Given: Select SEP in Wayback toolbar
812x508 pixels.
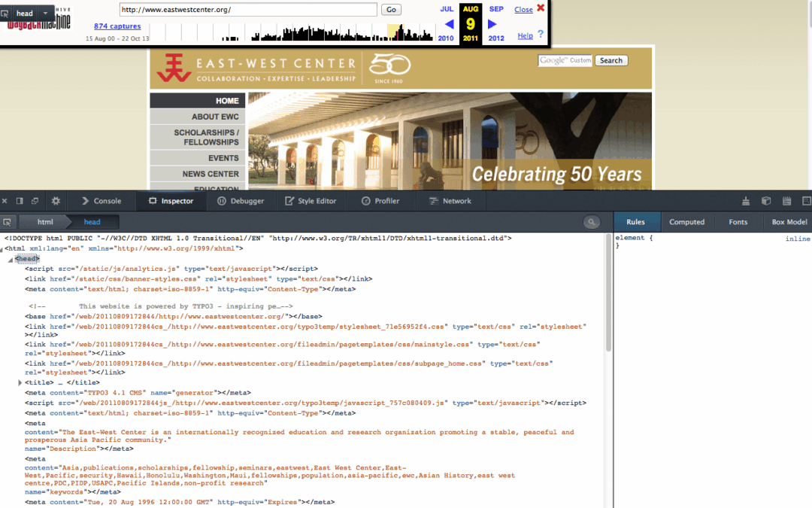Looking at the screenshot, I should (x=496, y=9).
